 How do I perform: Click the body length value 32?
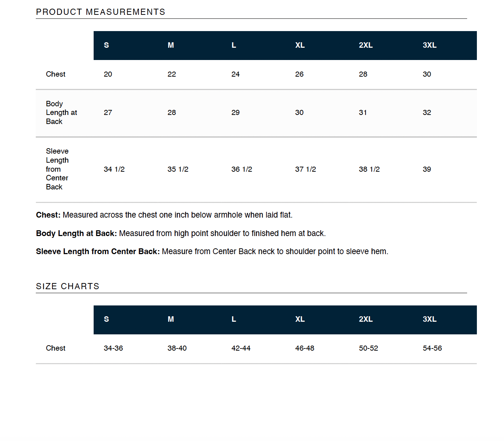tap(427, 112)
